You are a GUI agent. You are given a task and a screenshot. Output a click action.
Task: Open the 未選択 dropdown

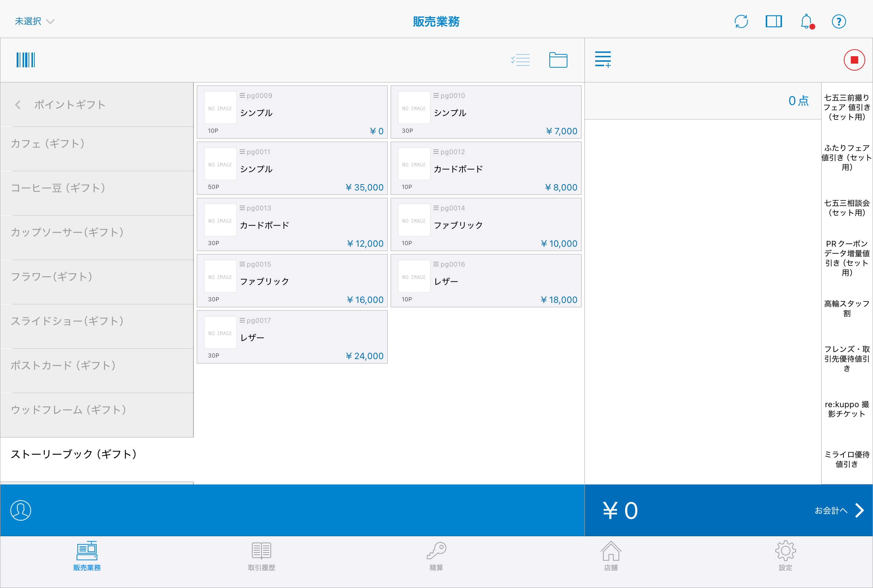click(34, 21)
